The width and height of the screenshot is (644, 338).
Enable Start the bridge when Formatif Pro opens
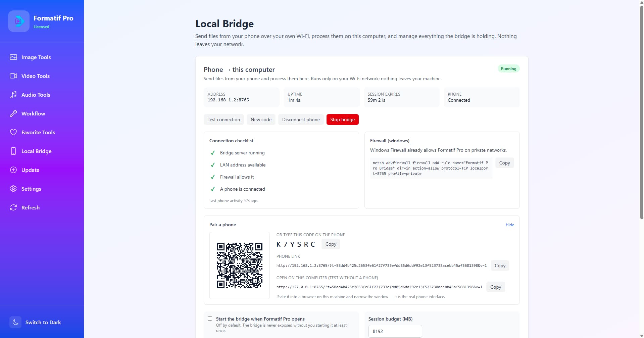(210, 319)
